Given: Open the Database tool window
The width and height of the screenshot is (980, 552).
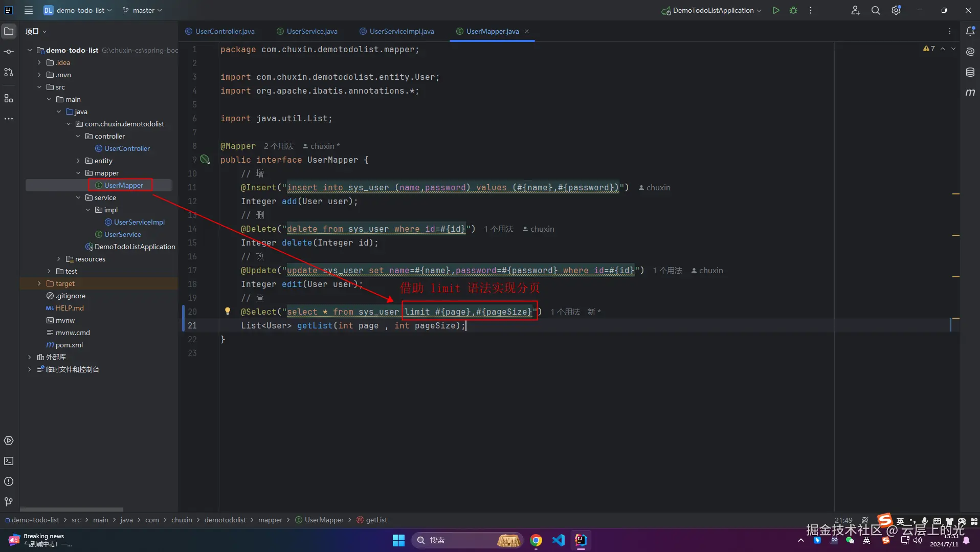Looking at the screenshot, I should point(970,72).
